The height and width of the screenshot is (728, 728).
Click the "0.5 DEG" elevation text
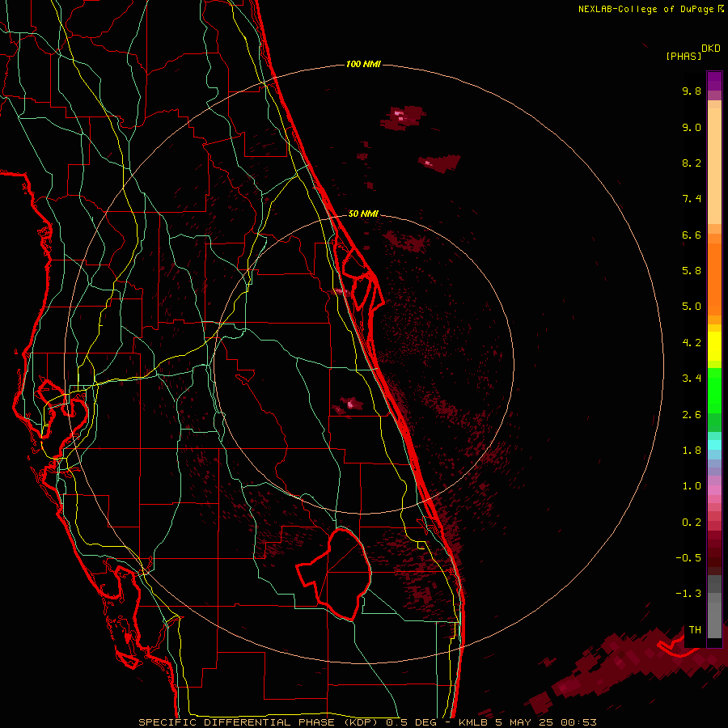tap(413, 722)
